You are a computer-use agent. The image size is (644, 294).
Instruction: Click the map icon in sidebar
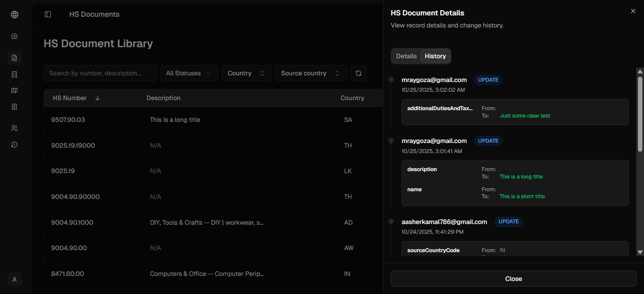point(14,90)
